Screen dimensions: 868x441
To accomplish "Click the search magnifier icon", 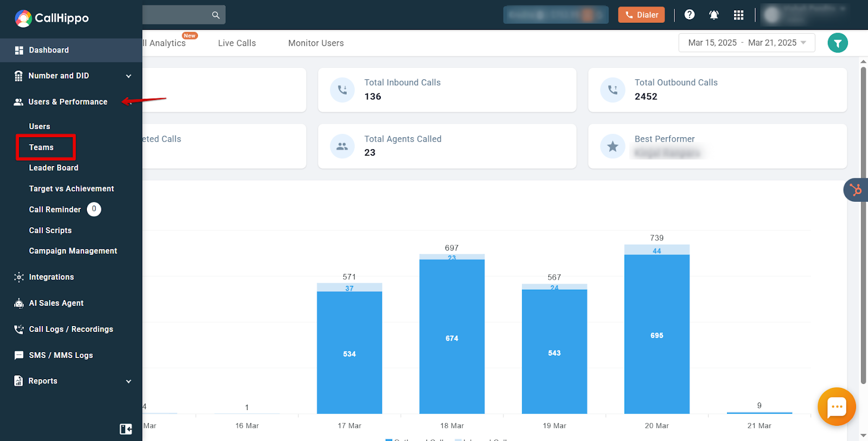I will [215, 15].
